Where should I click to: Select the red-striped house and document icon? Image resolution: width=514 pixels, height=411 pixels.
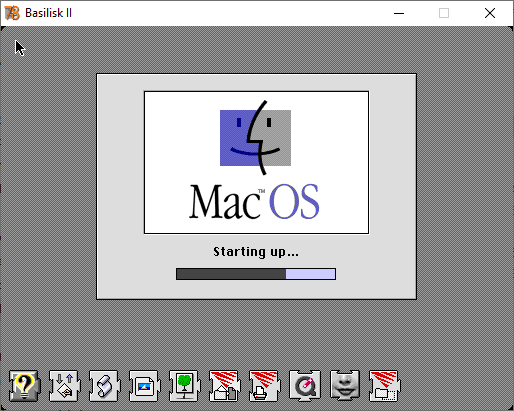pyautogui.click(x=224, y=386)
